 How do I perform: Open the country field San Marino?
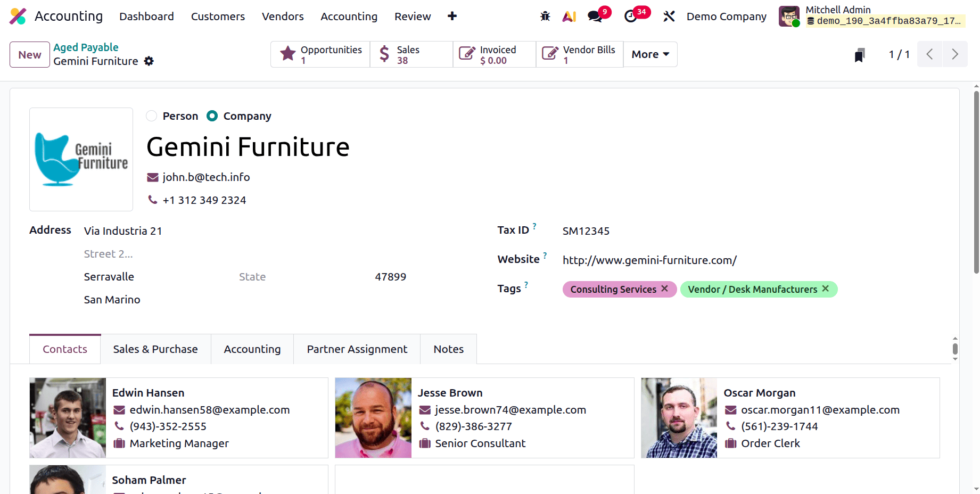pyautogui.click(x=245, y=300)
